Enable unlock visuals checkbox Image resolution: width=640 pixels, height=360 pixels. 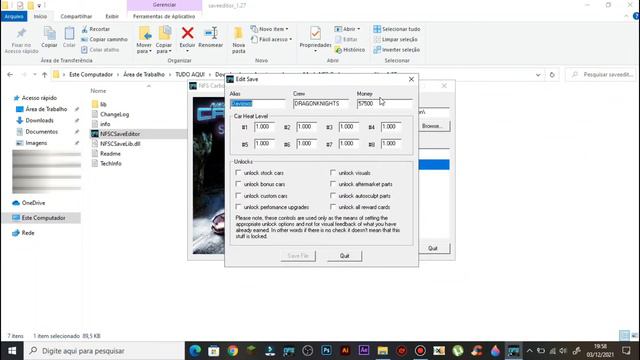tap(333, 173)
